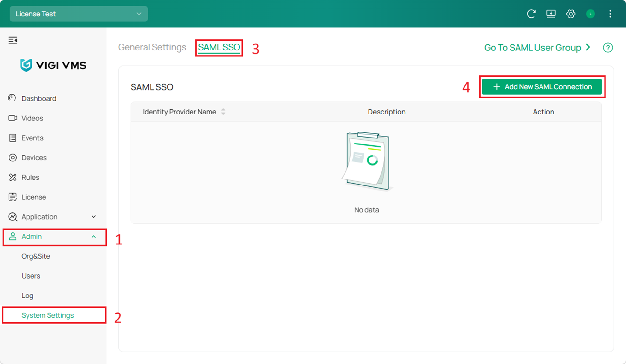Open the License Test site dropdown
Image resolution: width=626 pixels, height=364 pixels.
click(79, 14)
